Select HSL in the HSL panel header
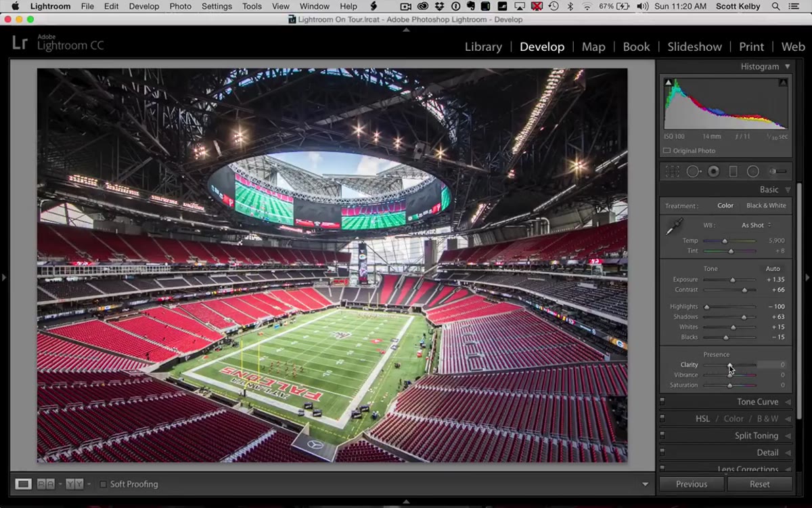The width and height of the screenshot is (812, 508). pyautogui.click(x=703, y=419)
